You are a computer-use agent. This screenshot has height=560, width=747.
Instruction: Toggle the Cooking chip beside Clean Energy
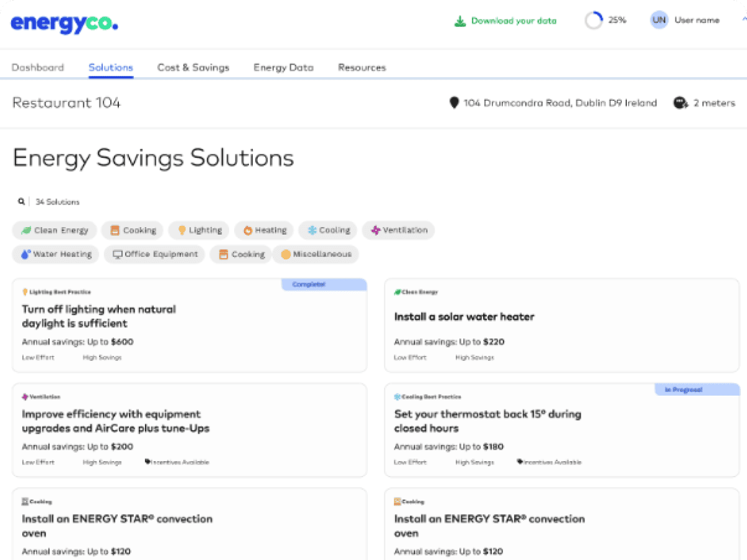pos(133,230)
